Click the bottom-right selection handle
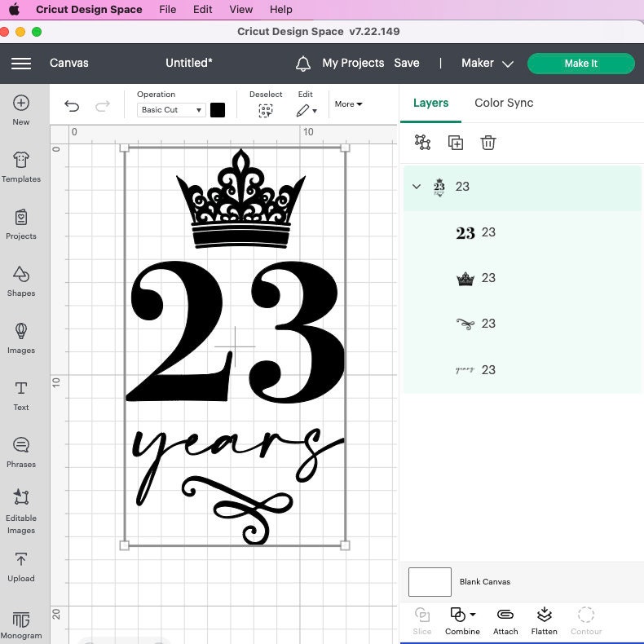The image size is (644, 644). (345, 545)
